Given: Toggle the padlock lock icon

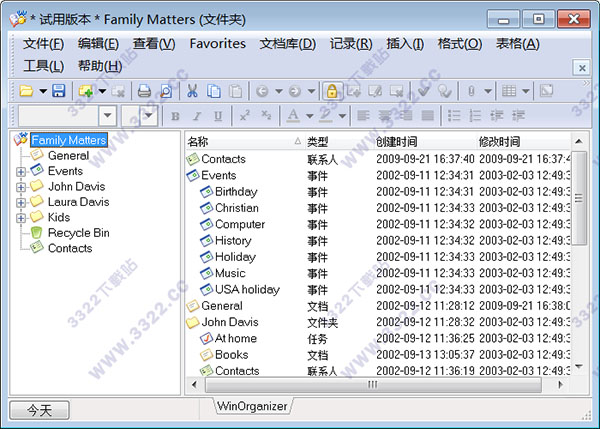Looking at the screenshot, I should click(332, 91).
